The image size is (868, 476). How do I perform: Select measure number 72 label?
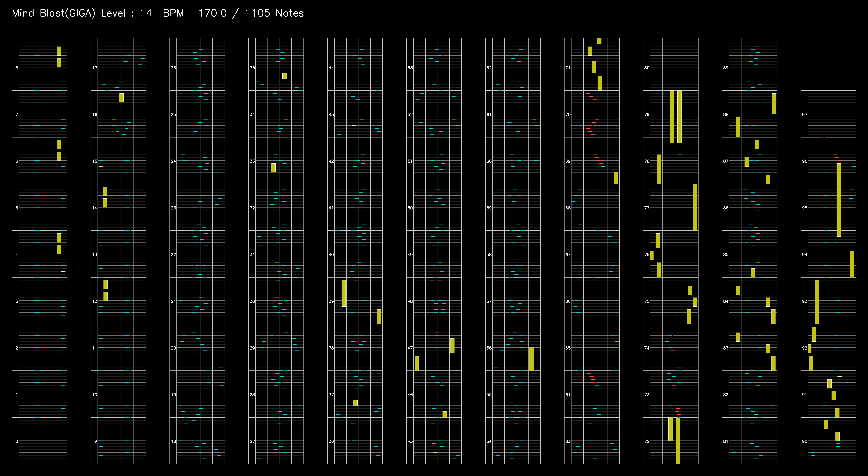tap(647, 441)
